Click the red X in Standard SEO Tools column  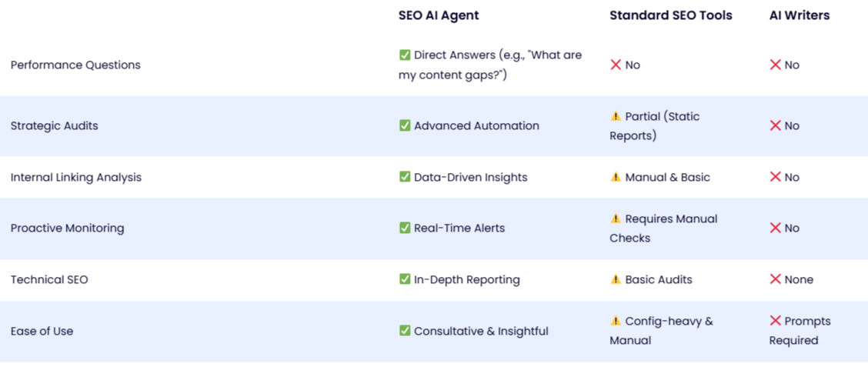click(616, 65)
